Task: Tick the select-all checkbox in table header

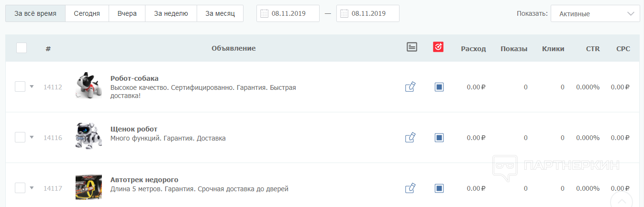Action: (x=22, y=48)
